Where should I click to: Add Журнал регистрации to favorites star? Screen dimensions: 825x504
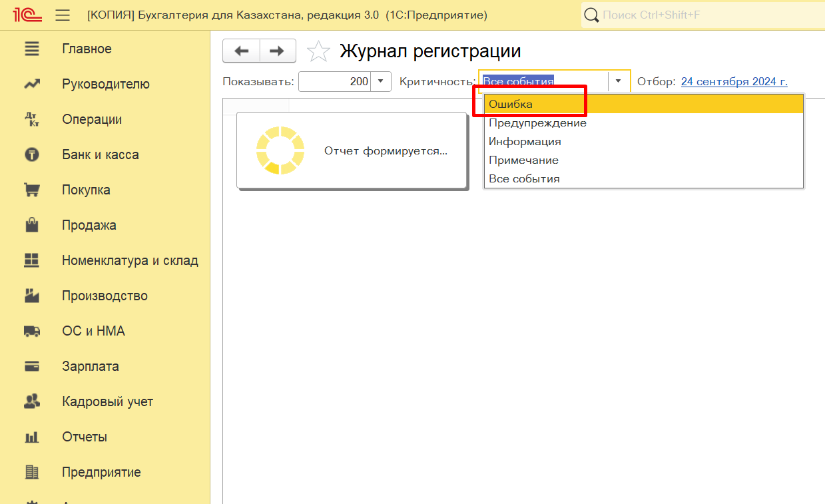coord(318,51)
